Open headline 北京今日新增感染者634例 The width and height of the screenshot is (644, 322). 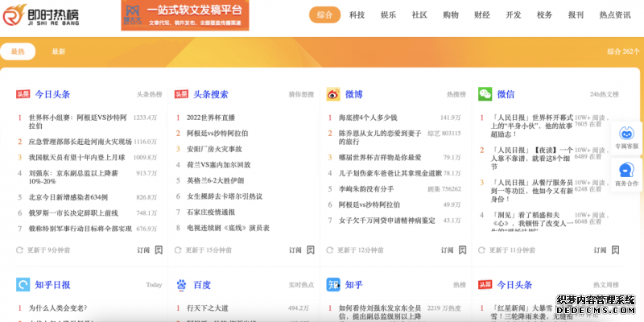coord(68,197)
